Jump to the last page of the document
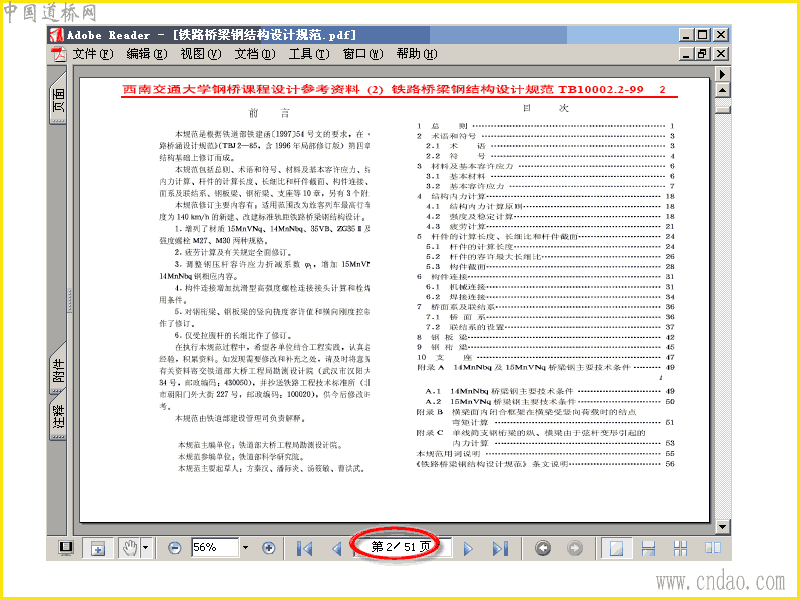The image size is (800, 600). [500, 548]
